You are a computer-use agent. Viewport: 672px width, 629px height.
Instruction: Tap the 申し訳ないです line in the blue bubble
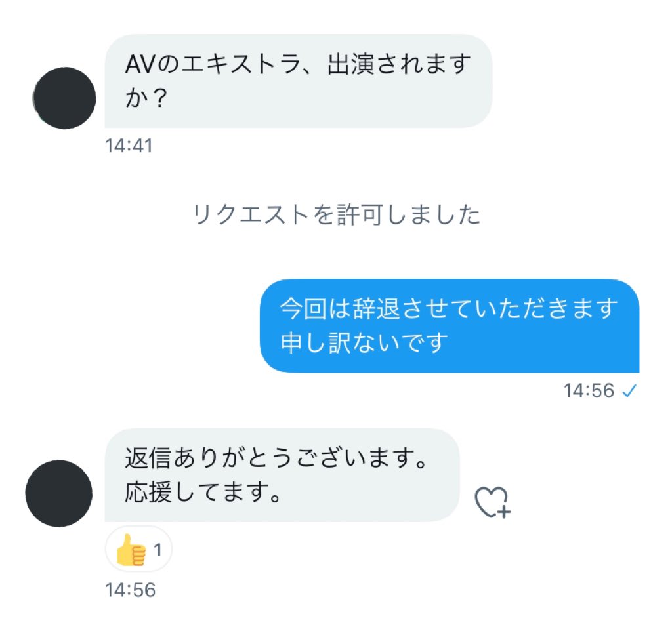point(364,343)
